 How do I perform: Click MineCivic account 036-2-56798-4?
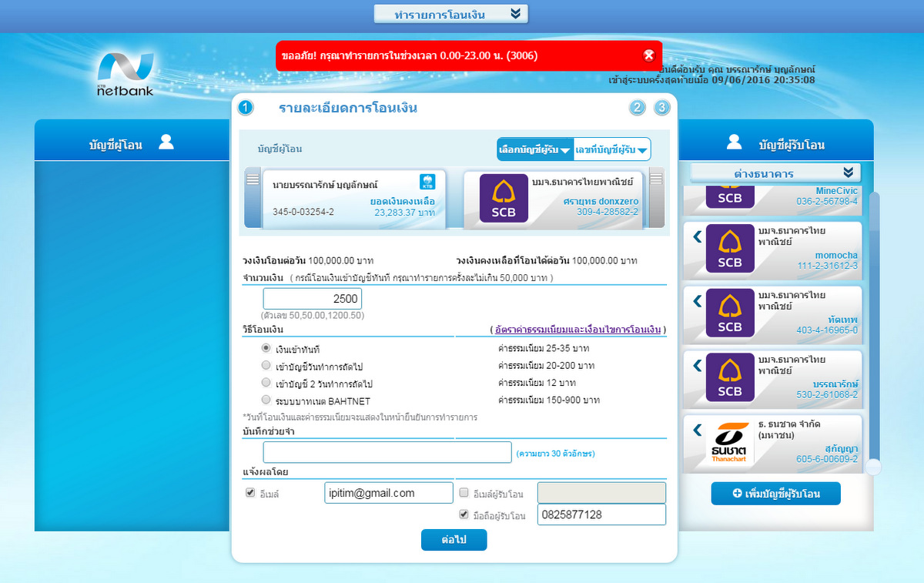coord(827,201)
